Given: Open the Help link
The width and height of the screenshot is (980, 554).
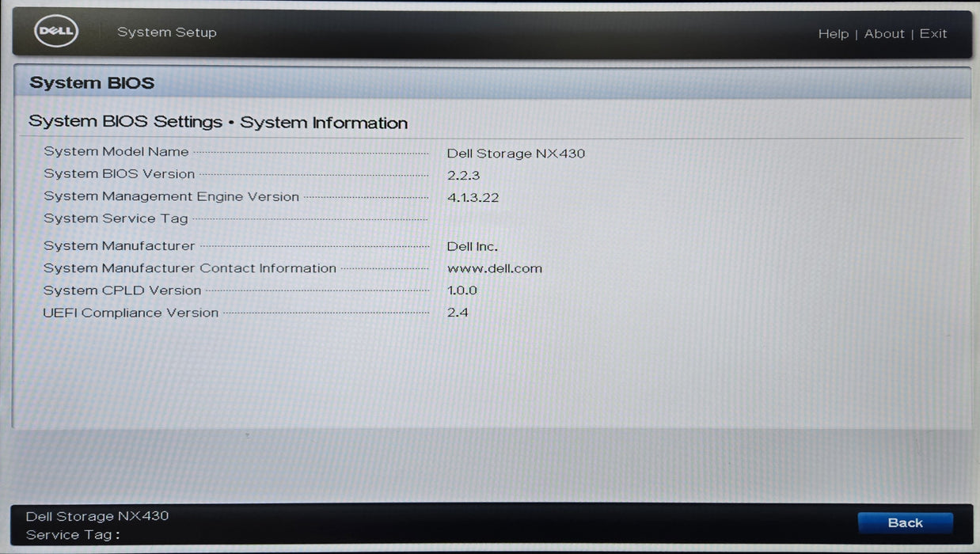Looking at the screenshot, I should [833, 34].
